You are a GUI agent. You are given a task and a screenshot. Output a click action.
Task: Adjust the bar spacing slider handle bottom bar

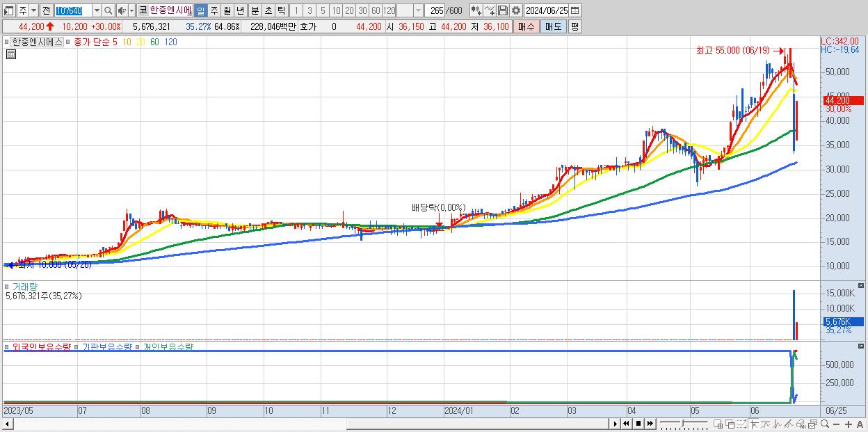tap(683, 423)
